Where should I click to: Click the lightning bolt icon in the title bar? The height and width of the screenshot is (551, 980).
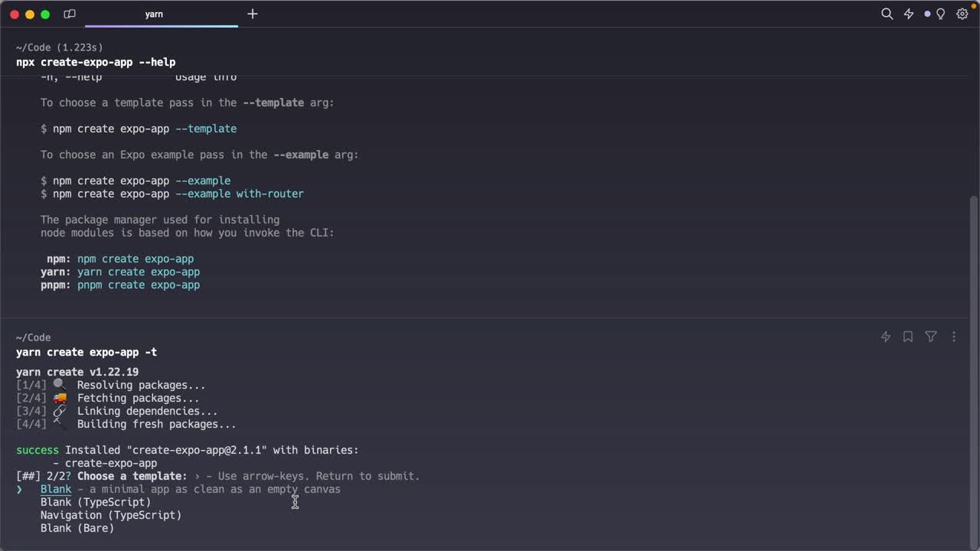click(x=909, y=14)
